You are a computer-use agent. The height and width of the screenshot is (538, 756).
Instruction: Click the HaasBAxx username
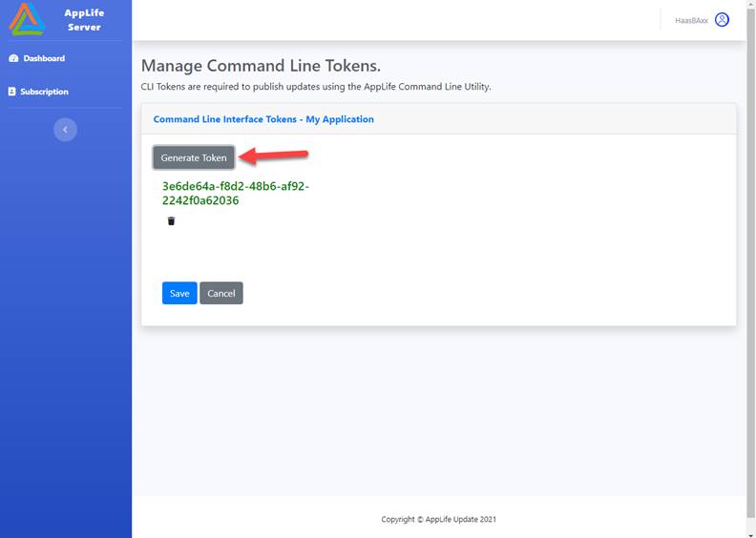point(691,21)
